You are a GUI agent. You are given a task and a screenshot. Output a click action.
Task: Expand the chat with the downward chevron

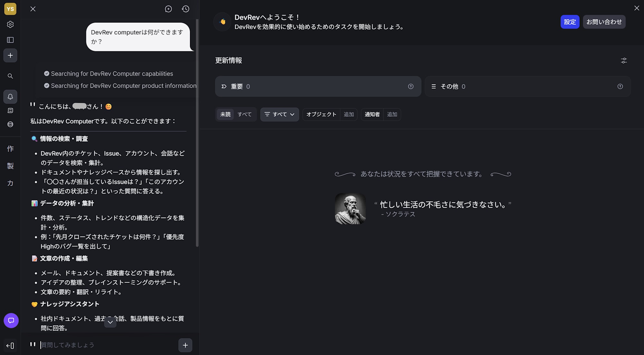tap(110, 322)
